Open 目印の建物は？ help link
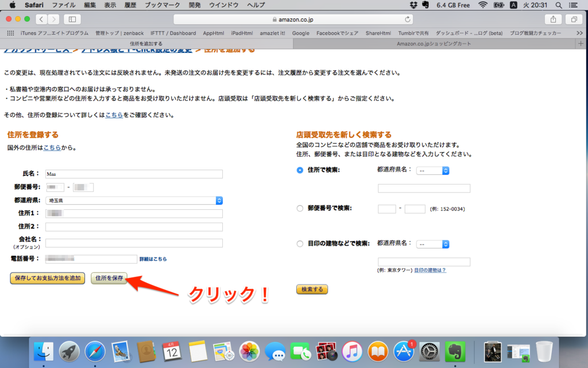The width and height of the screenshot is (588, 368). (430, 270)
